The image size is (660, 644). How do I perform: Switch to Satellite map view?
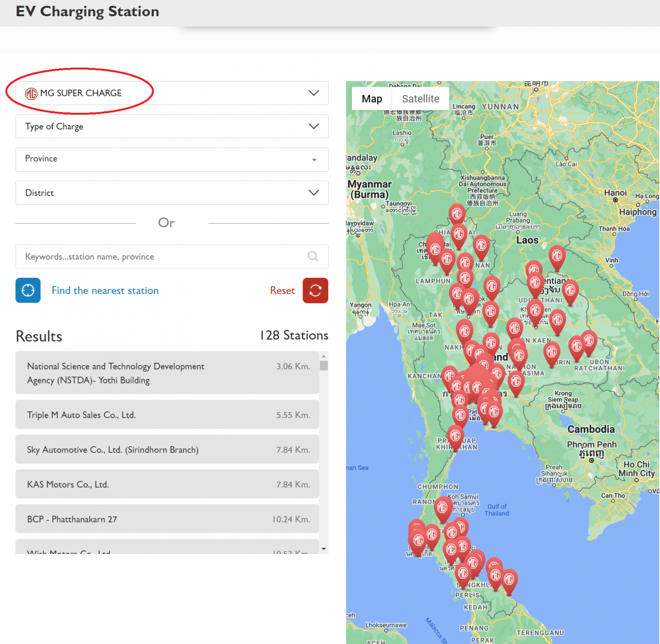421,99
